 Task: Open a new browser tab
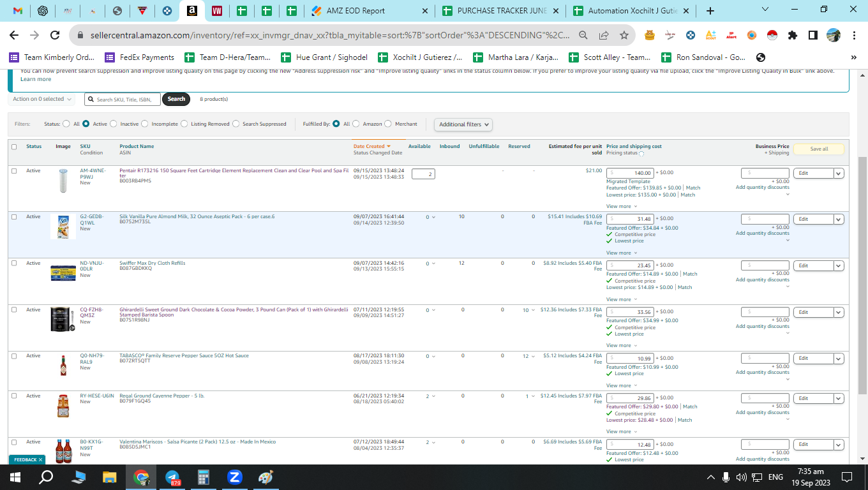[710, 11]
